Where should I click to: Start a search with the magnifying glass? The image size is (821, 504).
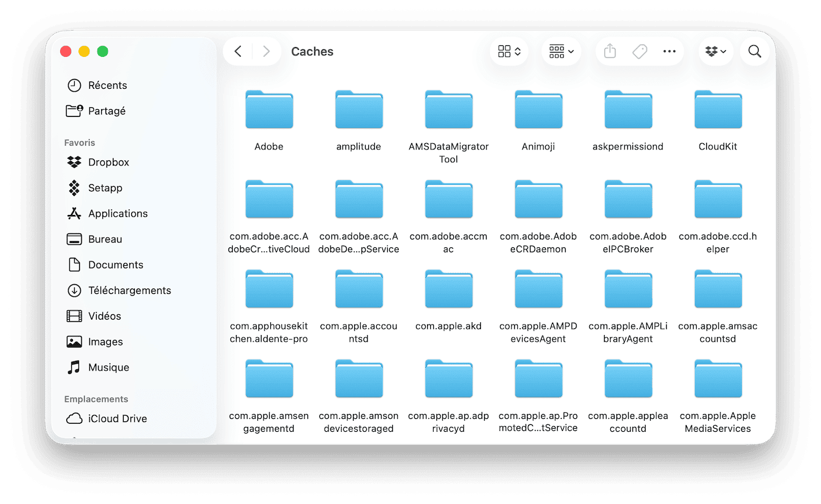pos(755,51)
